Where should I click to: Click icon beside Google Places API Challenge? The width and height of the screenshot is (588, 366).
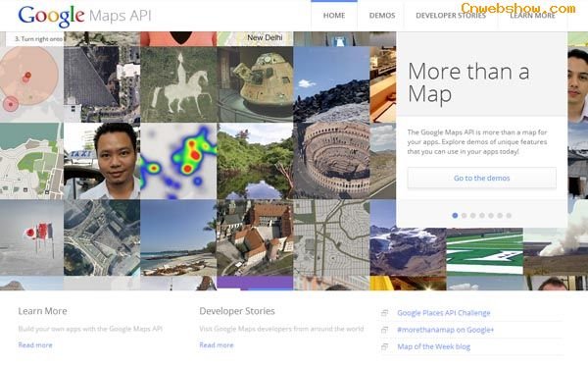point(384,313)
